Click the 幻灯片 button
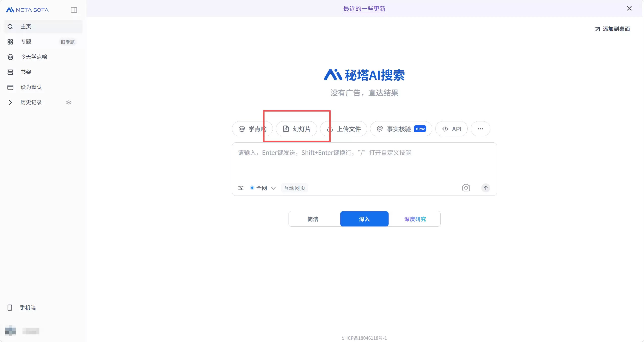 297,129
